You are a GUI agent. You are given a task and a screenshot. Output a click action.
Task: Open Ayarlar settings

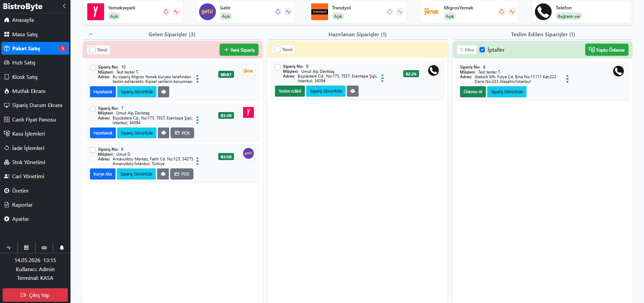pyautogui.click(x=35, y=219)
